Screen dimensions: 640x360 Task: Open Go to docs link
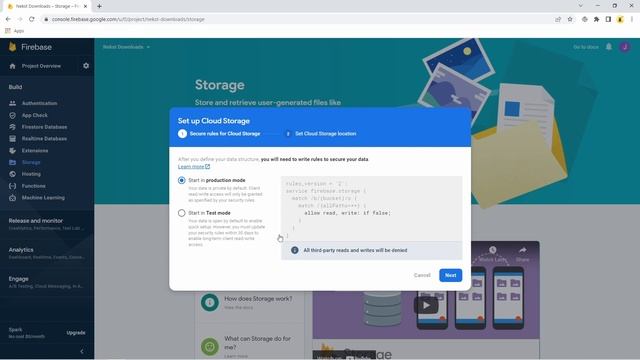[586, 47]
